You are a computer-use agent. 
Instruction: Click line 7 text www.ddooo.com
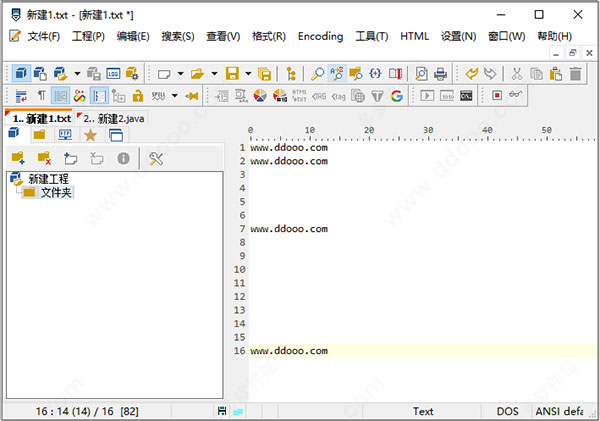tap(289, 229)
